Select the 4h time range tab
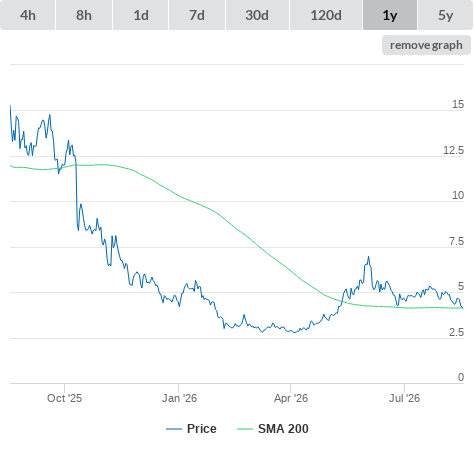The image size is (474, 455). click(28, 15)
